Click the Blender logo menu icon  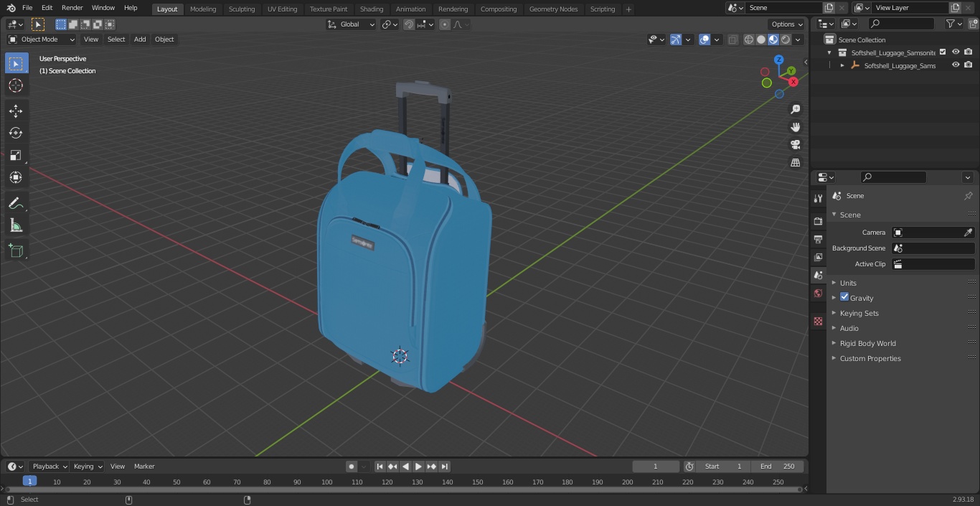click(x=11, y=8)
